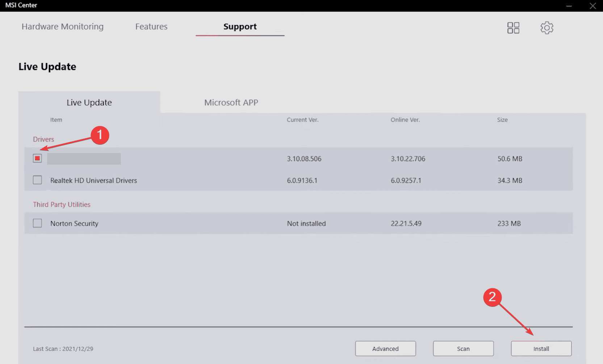Click the Current Ver. column header
Viewport: 603px width, 364px height.
click(x=303, y=120)
